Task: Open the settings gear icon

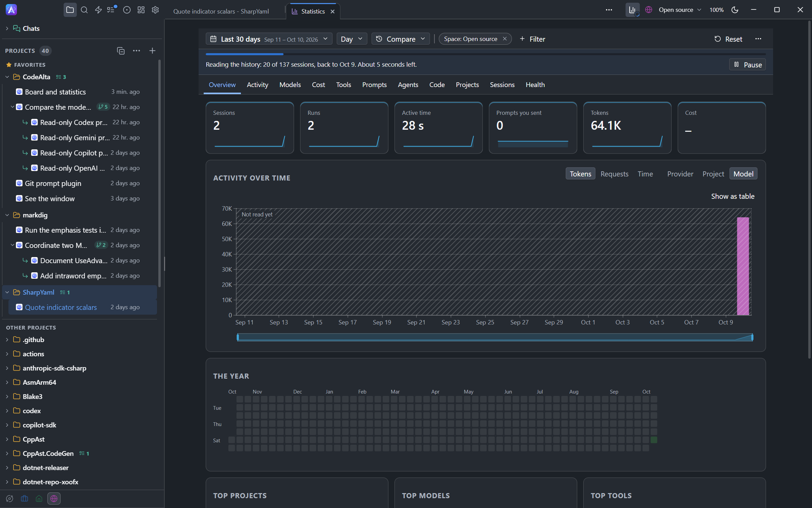Action: (x=155, y=10)
